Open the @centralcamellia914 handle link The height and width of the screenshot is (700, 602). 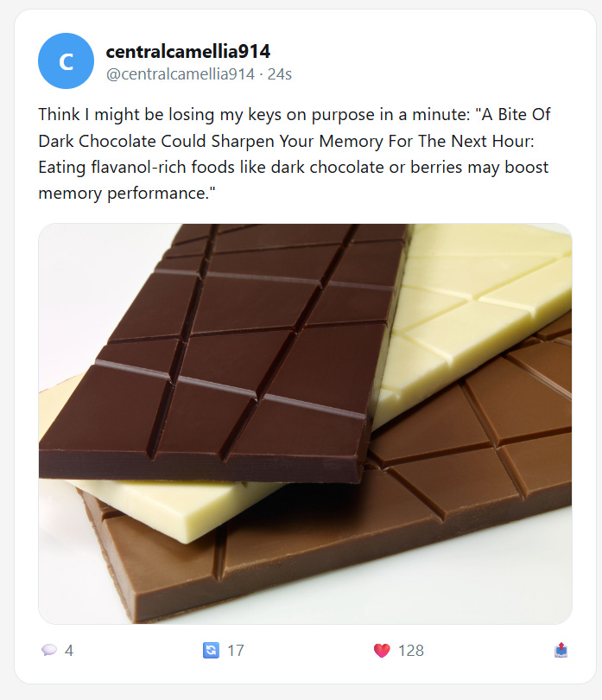point(181,73)
